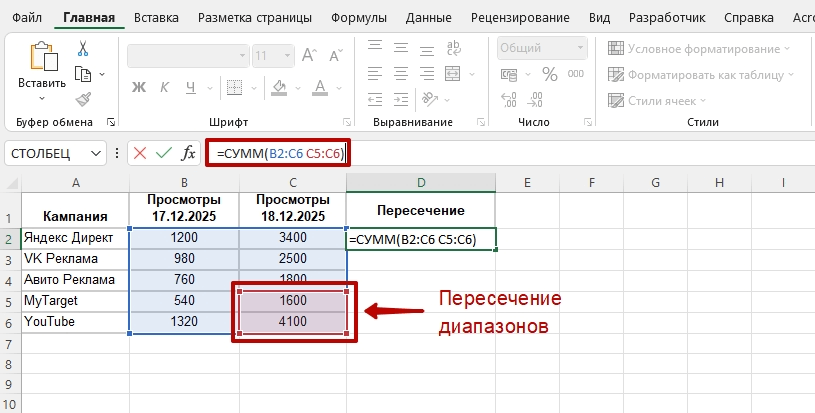Viewport: 815px width, 413px height.
Task: Open Буфер обмена dialog launcher
Action: 110,122
